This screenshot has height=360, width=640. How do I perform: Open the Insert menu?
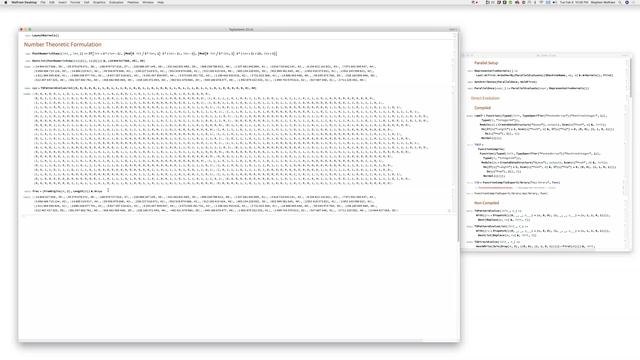click(x=62, y=2)
